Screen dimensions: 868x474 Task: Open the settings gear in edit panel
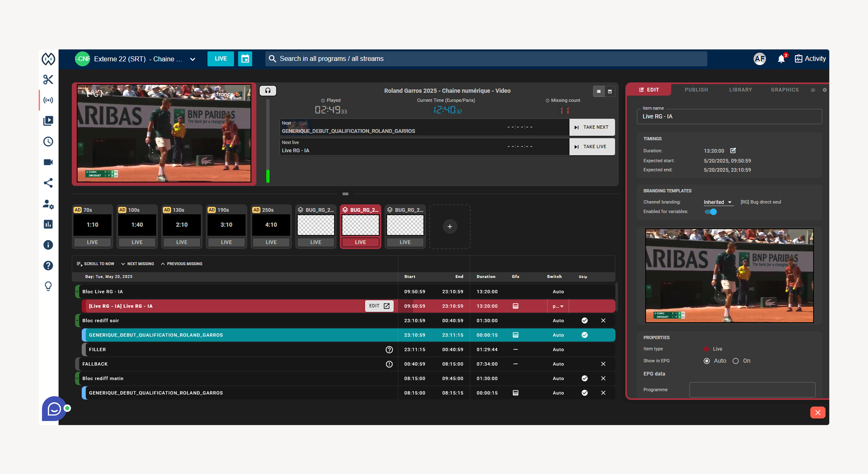pos(825,90)
